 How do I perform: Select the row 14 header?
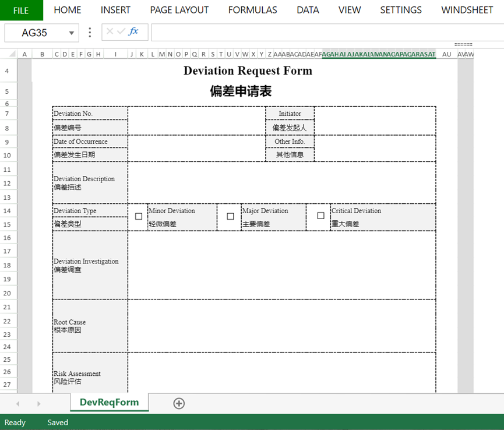[x=8, y=211]
